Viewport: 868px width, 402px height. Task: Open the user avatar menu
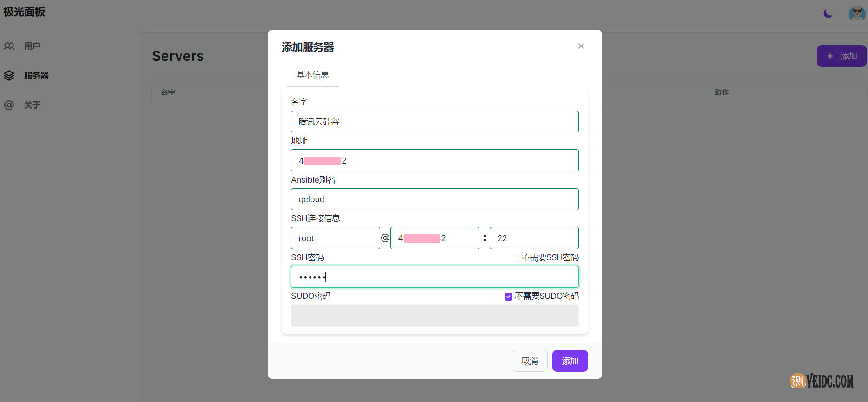pos(856,13)
